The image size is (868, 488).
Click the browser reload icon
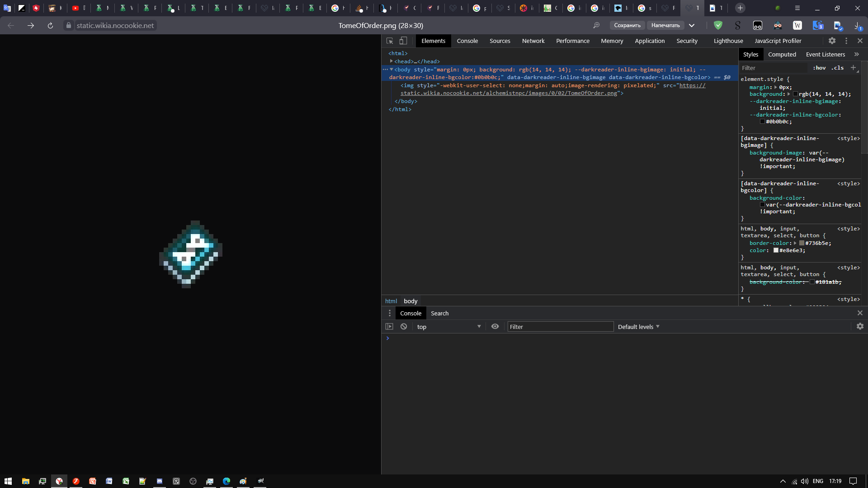50,25
